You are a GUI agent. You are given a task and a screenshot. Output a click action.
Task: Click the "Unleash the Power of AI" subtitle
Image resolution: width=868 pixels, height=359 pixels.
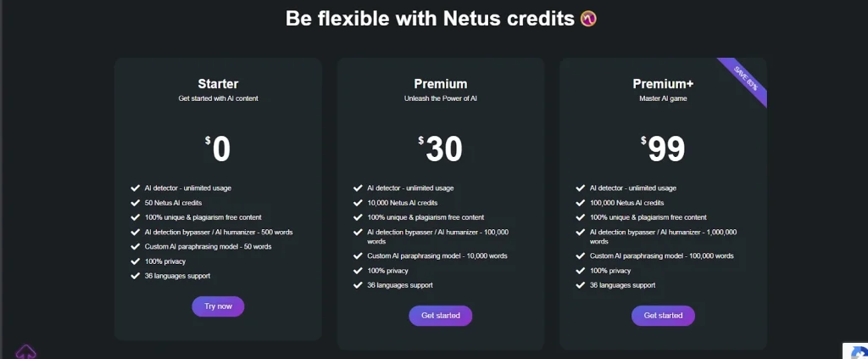pyautogui.click(x=441, y=98)
